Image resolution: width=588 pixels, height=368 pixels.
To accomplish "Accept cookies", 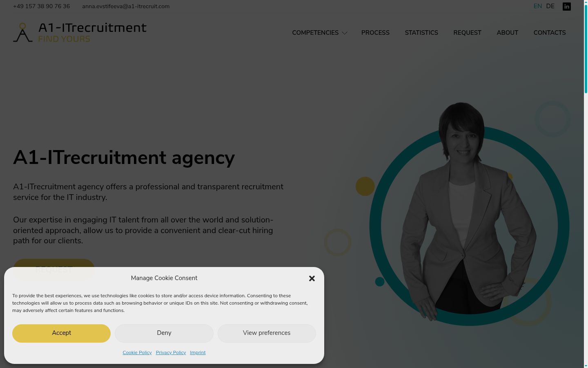I will pyautogui.click(x=61, y=333).
